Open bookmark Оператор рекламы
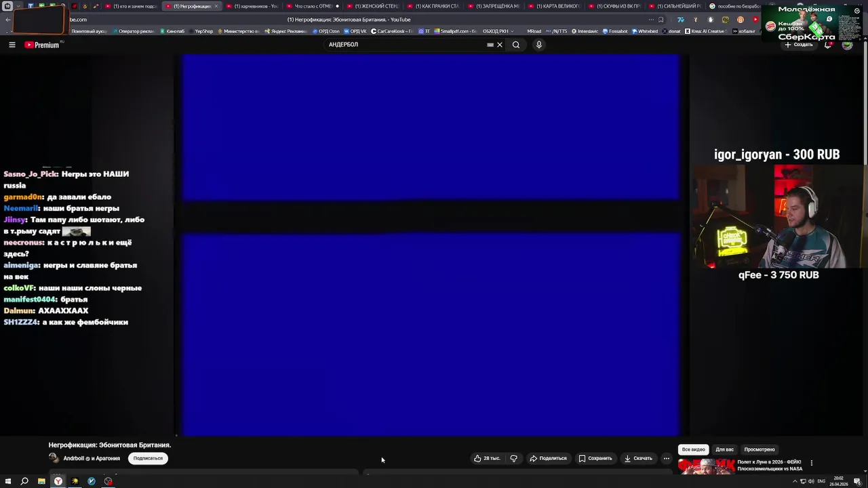Viewport: 868px width, 488px height. 133,31
